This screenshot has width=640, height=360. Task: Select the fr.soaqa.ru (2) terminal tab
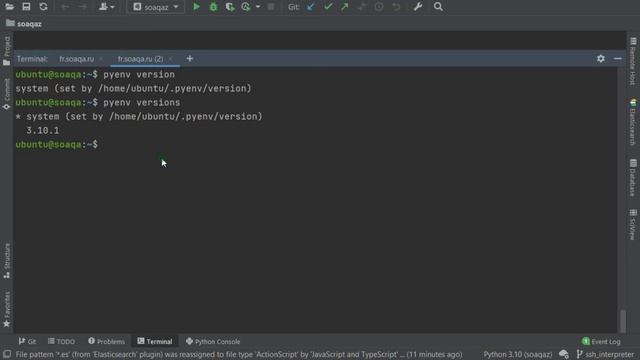[140, 59]
